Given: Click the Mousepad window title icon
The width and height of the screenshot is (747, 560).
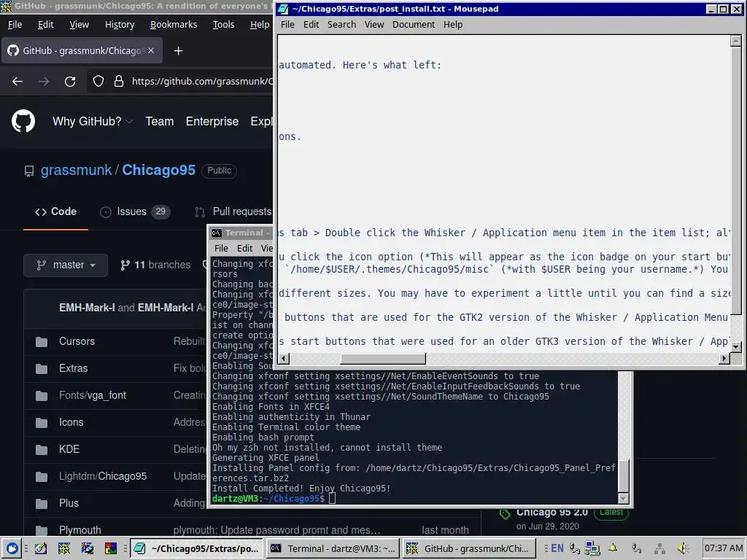Looking at the screenshot, I should 283,9.
